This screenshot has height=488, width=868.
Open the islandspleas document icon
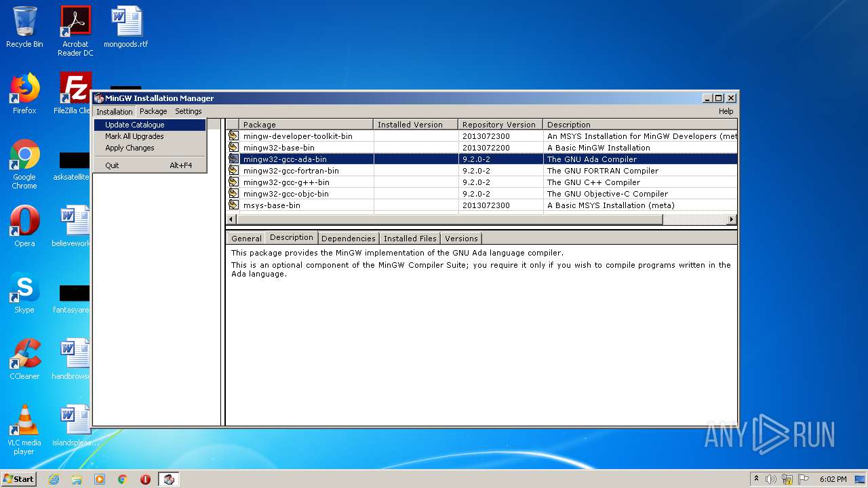tap(75, 426)
